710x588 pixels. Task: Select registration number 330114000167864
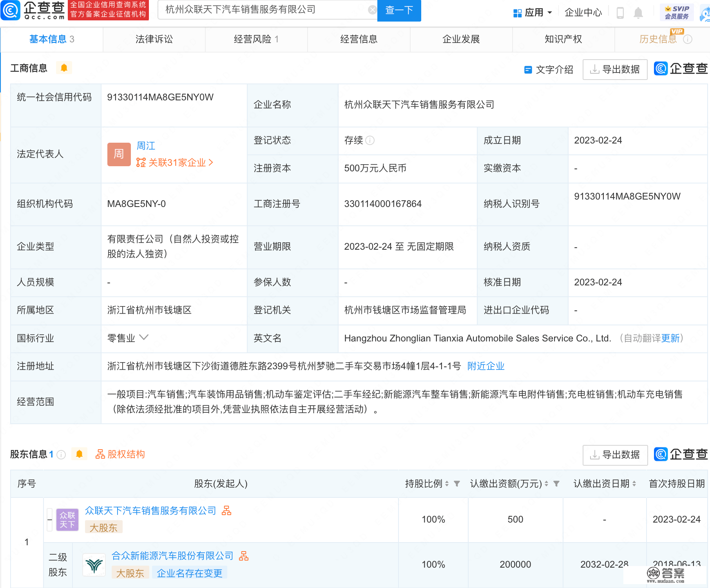pos(383,204)
